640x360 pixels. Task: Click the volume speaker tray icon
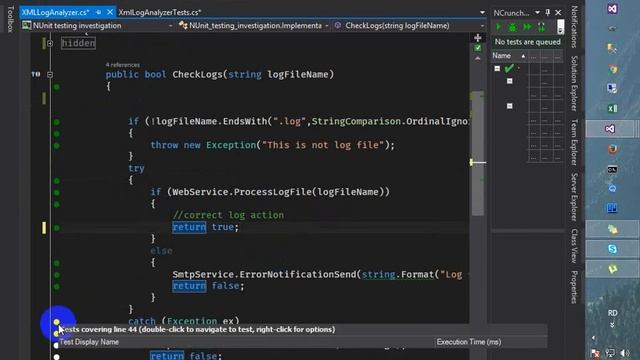(624, 353)
